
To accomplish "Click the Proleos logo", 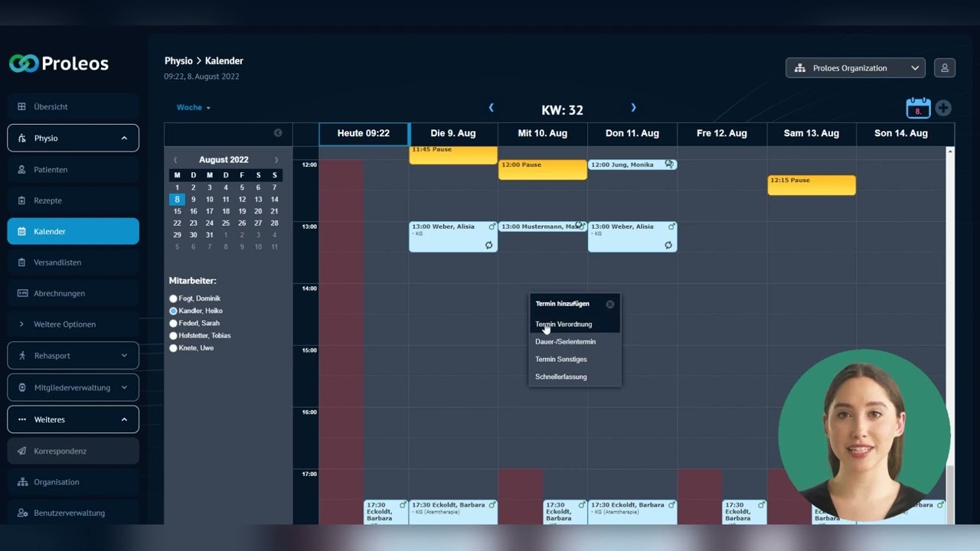I will tap(59, 64).
